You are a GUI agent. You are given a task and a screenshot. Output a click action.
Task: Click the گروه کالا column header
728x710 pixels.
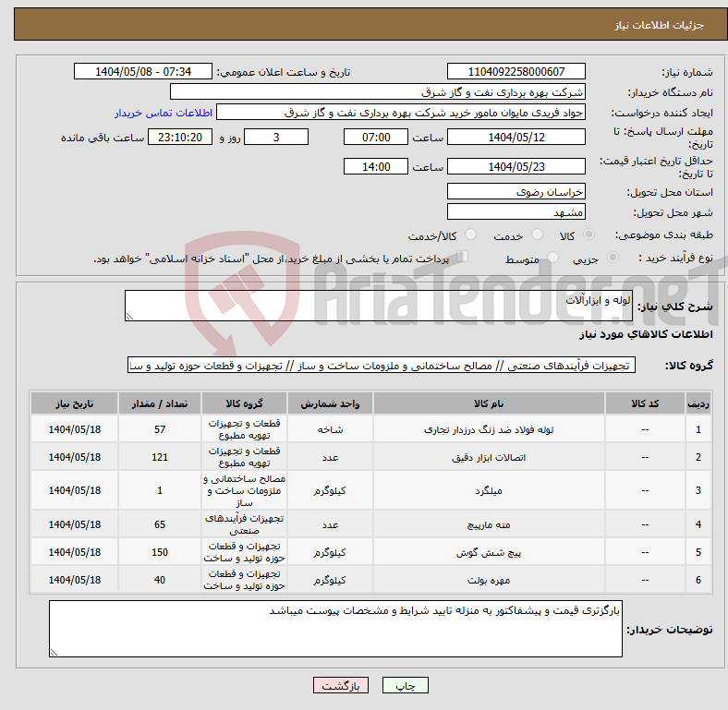(x=244, y=403)
